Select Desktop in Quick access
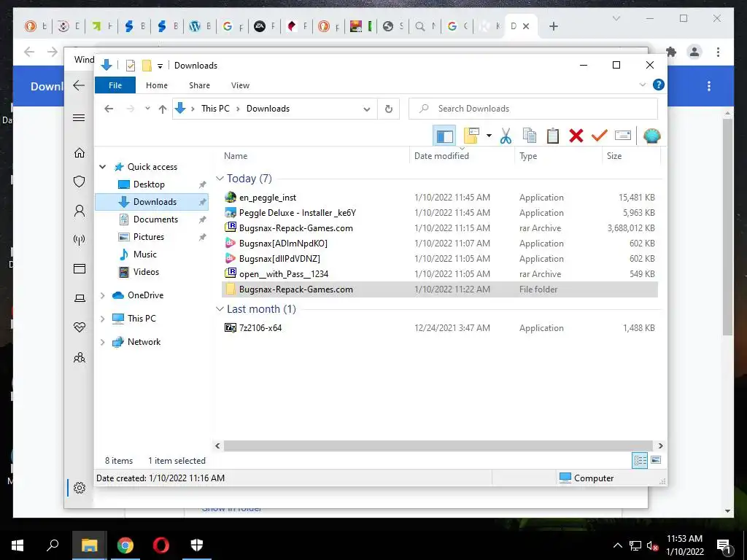The height and width of the screenshot is (560, 747). tap(149, 184)
